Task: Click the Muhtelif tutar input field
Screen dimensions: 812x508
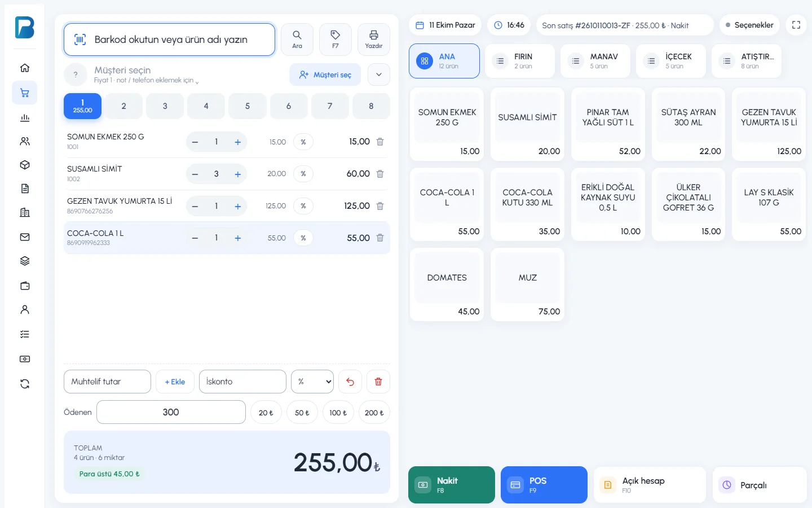Action: click(x=107, y=382)
